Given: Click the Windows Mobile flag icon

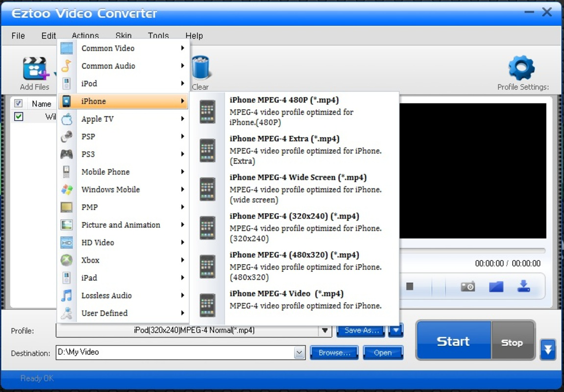Looking at the screenshot, I should point(67,189).
